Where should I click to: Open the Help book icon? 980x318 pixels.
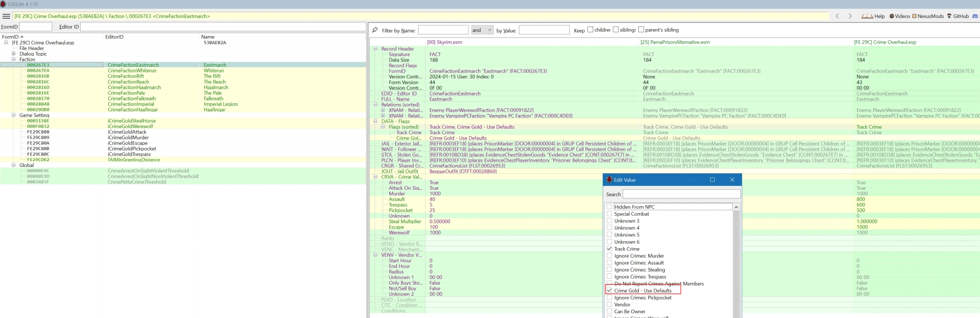point(868,16)
